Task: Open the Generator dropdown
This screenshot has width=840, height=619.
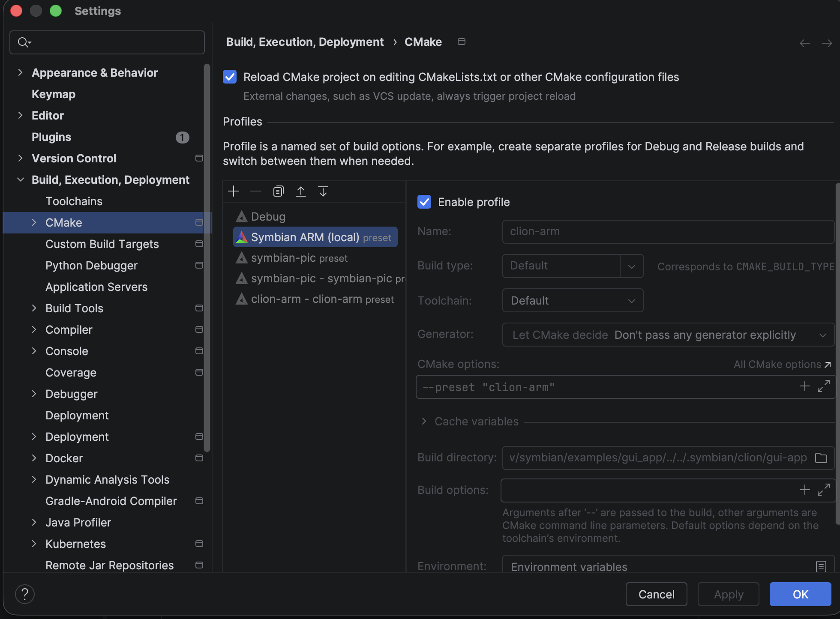Action: tap(668, 335)
